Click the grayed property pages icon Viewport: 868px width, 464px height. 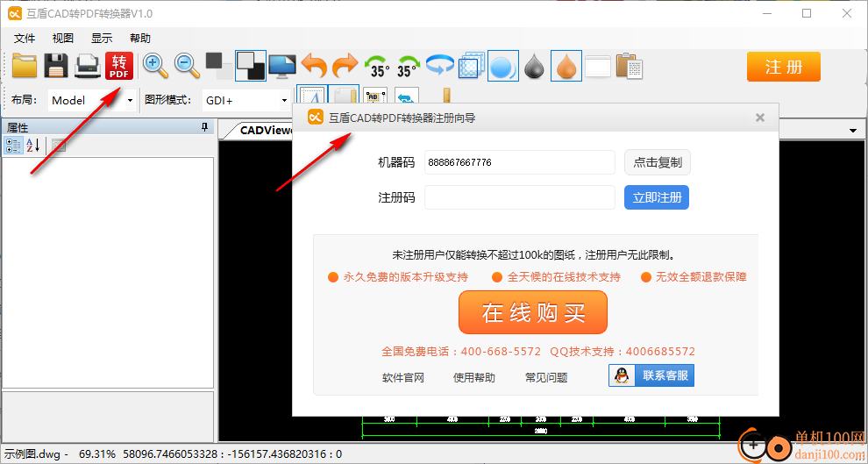point(59,146)
